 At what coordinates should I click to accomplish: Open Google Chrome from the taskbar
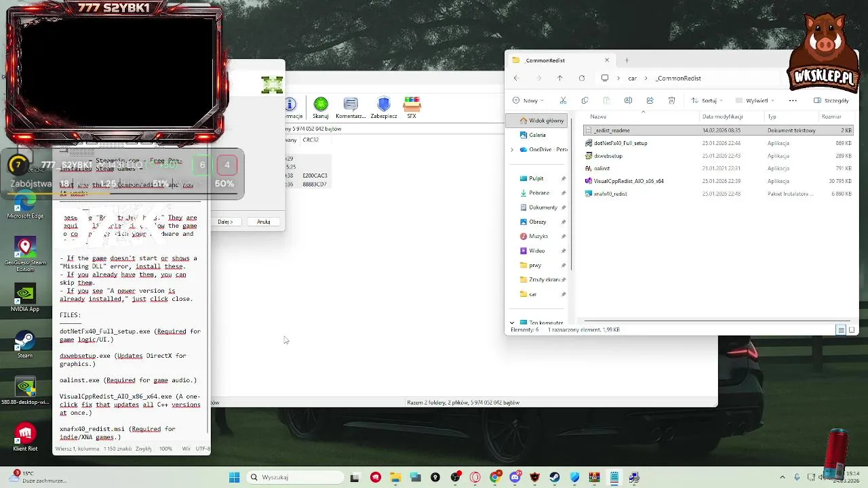click(495, 477)
